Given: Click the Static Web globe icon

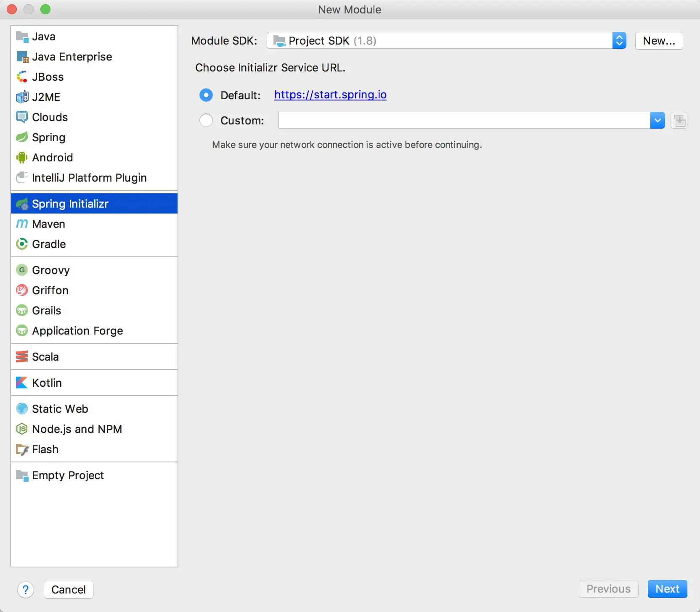Looking at the screenshot, I should (x=22, y=409).
